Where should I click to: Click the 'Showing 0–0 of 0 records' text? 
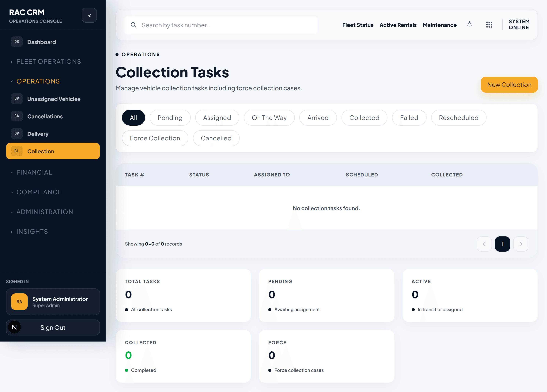153,244
